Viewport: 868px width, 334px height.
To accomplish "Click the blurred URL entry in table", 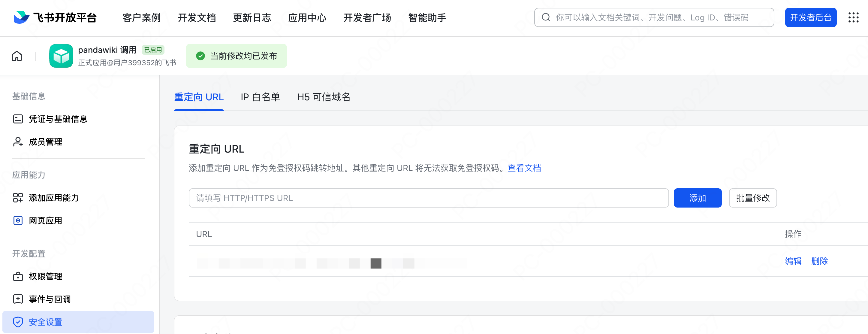I will pyautogui.click(x=332, y=263).
